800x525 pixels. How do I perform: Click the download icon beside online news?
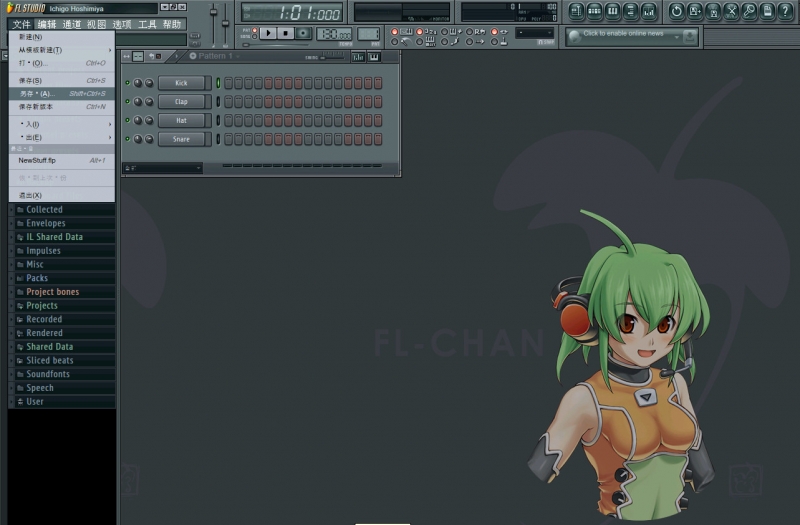click(x=689, y=37)
